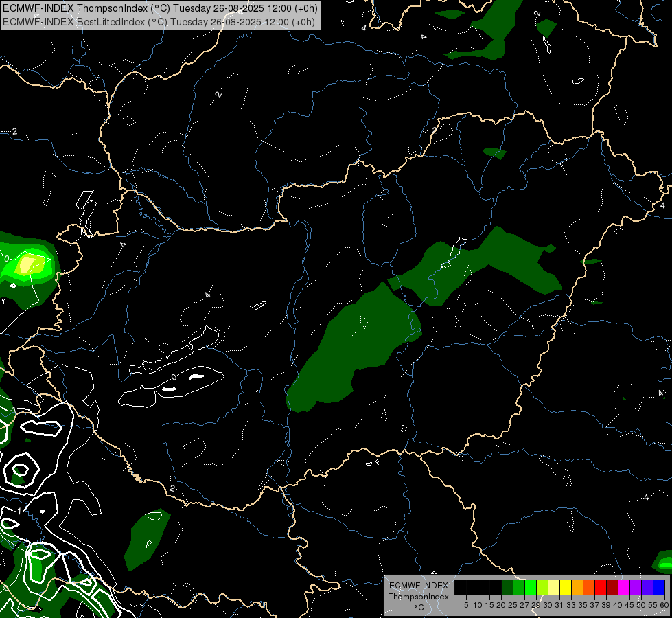
Task: Click the BestLiftedIndex title line at top
Action: point(159,22)
